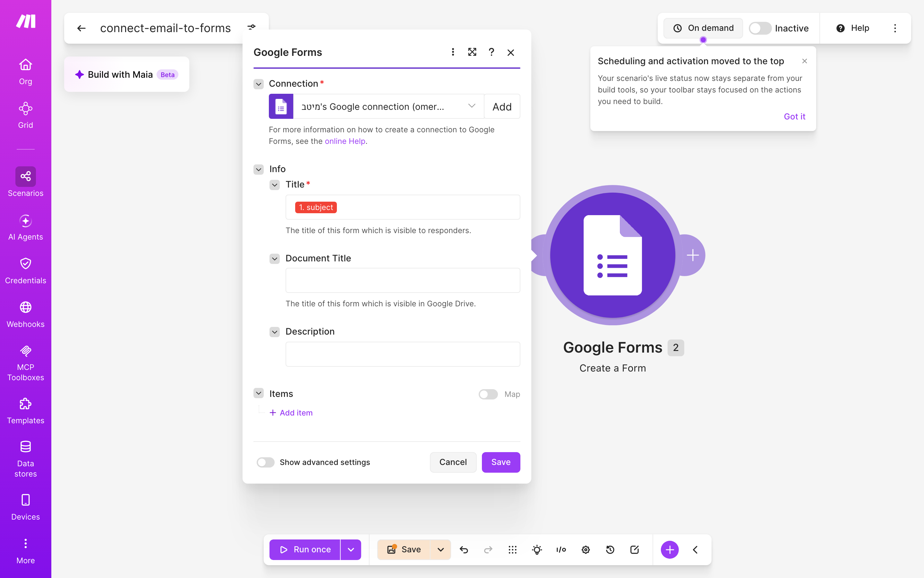Image resolution: width=924 pixels, height=578 pixels.
Task: Open the history clock icon in toolbar
Action: pyautogui.click(x=610, y=550)
